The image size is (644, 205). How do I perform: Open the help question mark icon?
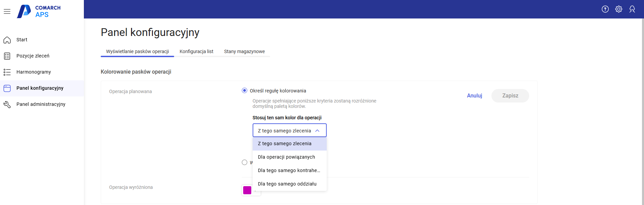[605, 9]
